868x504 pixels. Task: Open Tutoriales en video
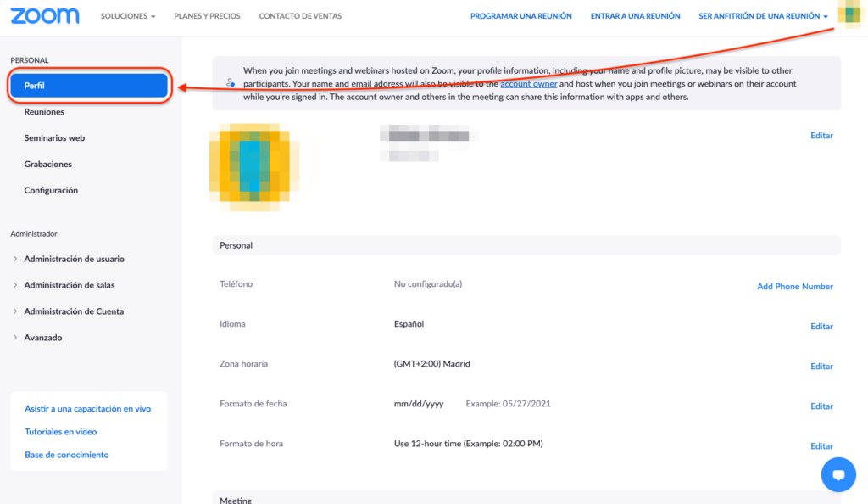60,432
